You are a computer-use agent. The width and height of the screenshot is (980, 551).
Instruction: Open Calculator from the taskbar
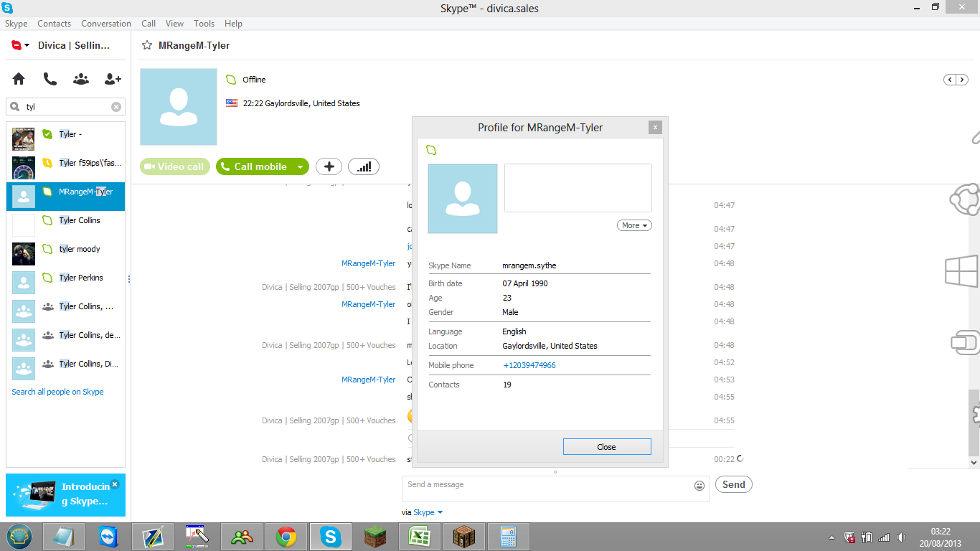coord(509,537)
